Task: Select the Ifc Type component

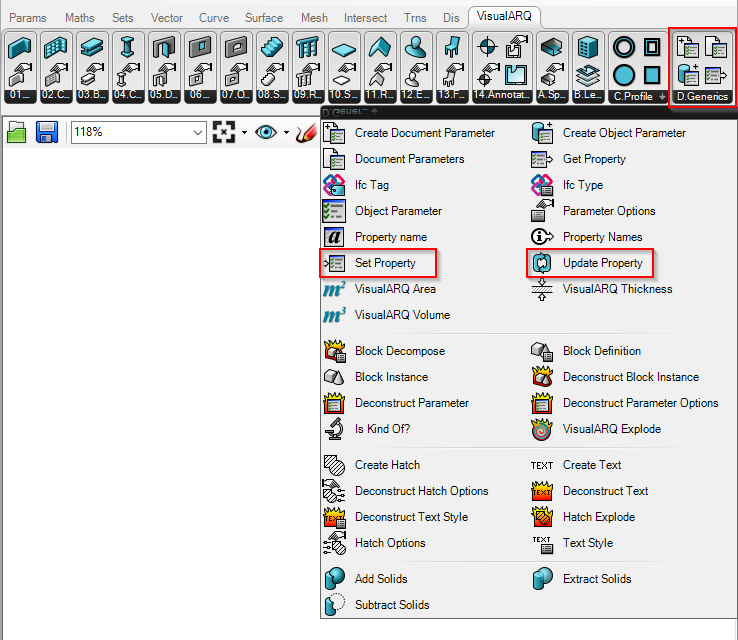Action: click(x=567, y=185)
